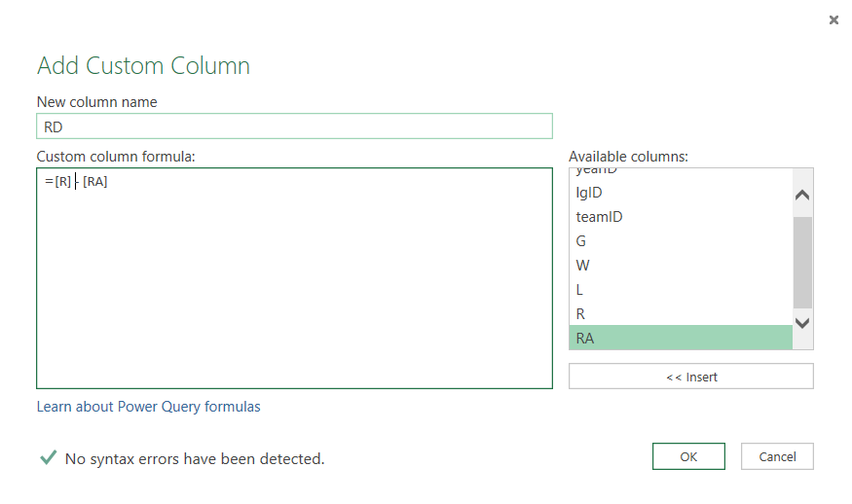Confirm with the OK button

(x=688, y=456)
